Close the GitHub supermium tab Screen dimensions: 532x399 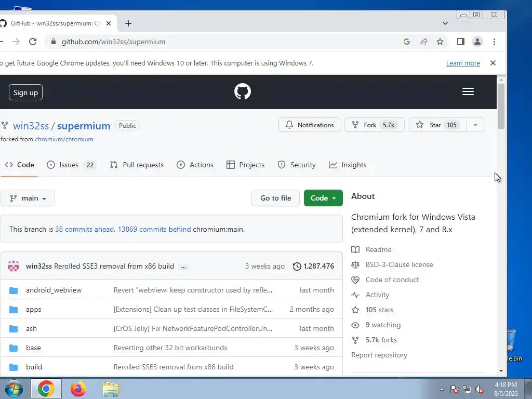pos(109,23)
